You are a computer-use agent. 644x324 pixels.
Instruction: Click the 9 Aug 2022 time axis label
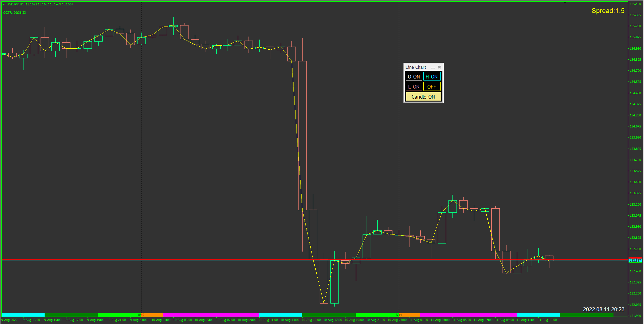pos(10,320)
